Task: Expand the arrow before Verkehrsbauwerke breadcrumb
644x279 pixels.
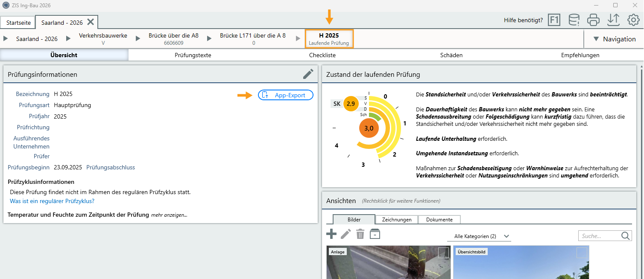Action: coord(68,38)
